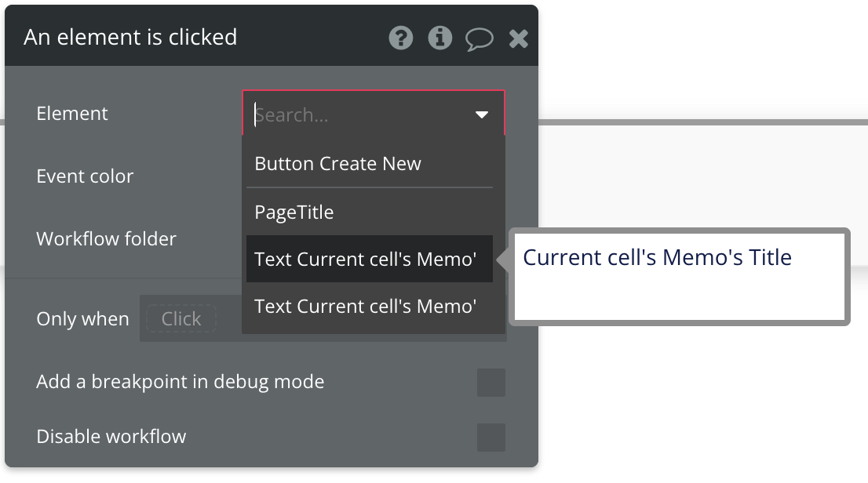Select the PageTitle element option

click(294, 212)
